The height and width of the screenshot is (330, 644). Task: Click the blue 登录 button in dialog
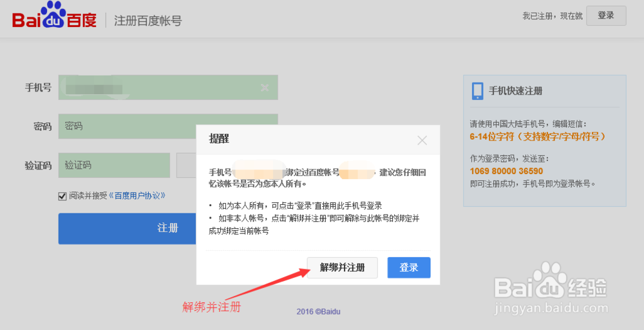tap(409, 267)
